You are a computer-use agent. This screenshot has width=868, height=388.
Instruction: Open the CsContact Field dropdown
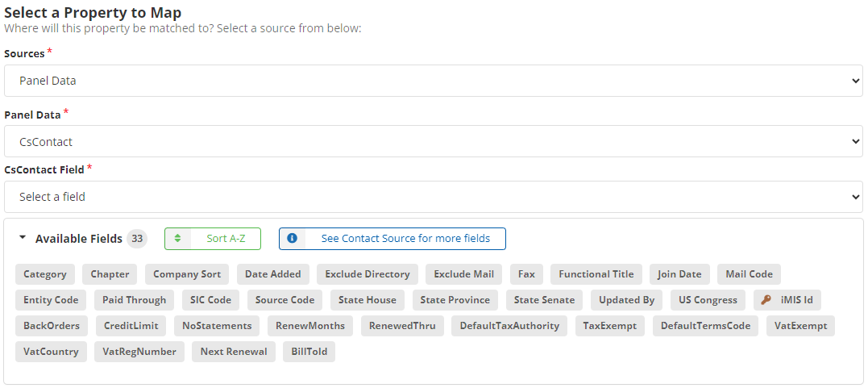[x=433, y=197]
